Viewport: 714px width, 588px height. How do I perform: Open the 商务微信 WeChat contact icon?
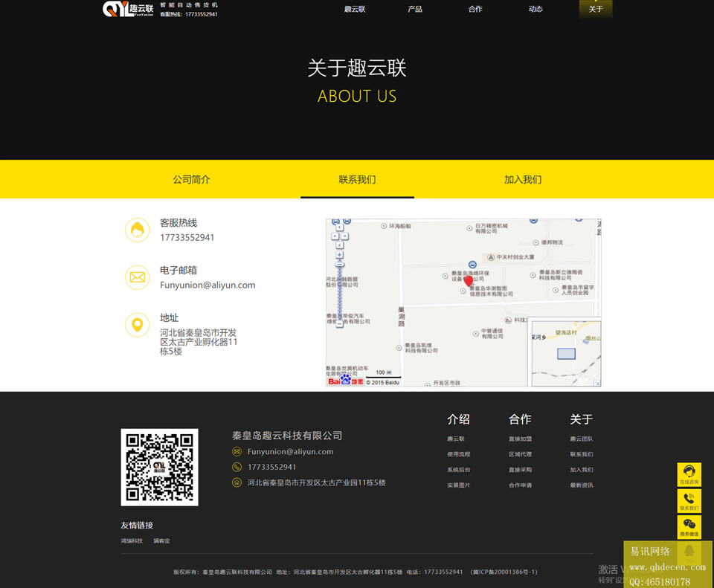click(x=689, y=526)
